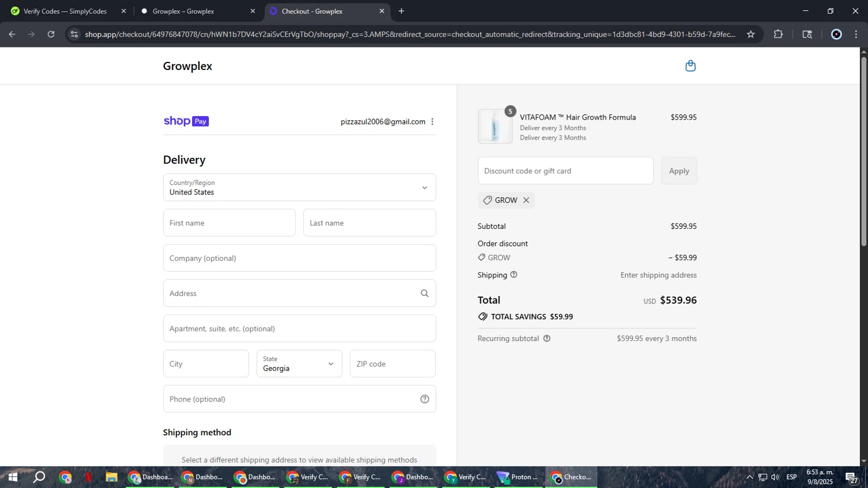Screen dimensions: 868x488
Task: Click the Discount code or gift card field
Action: [565, 171]
